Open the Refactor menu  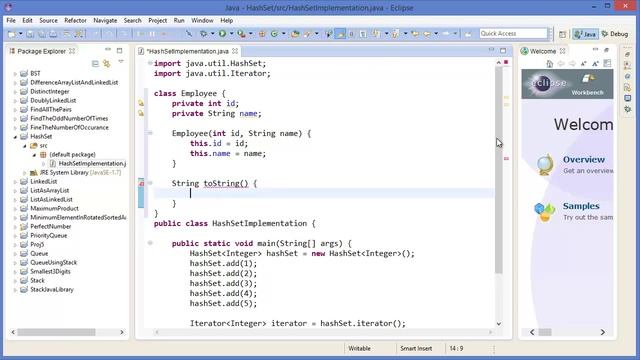coord(75,20)
